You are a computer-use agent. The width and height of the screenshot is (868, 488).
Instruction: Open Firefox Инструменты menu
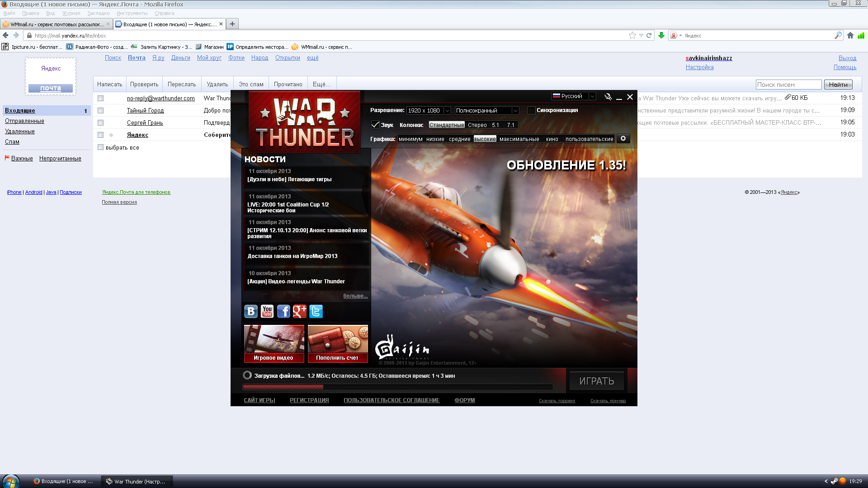tap(132, 13)
